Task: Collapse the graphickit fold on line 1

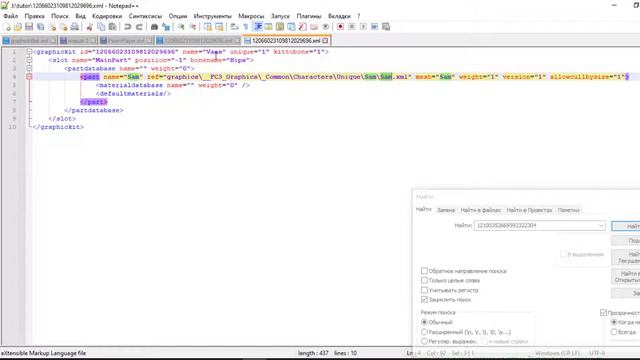Action: pyautogui.click(x=29, y=52)
